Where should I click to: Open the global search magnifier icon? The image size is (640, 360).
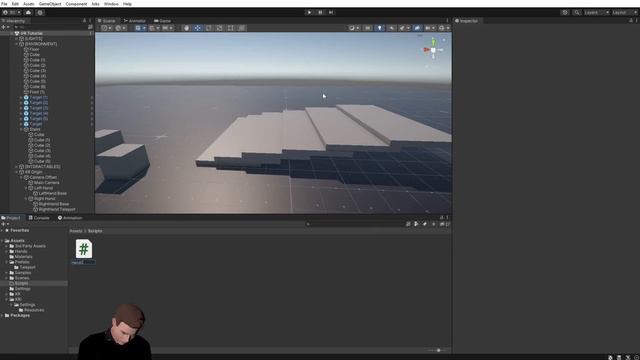pos(577,12)
